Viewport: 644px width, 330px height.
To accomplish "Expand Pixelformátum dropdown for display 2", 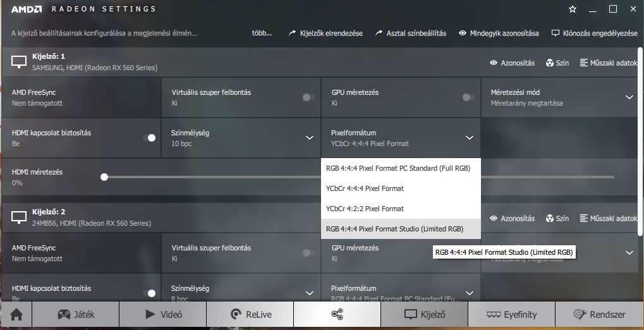I will pos(470,293).
